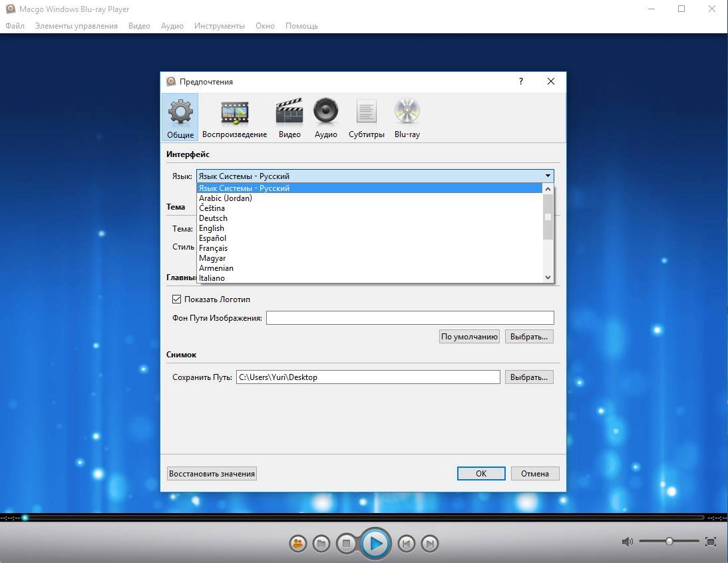
Task: Click the volume slider handle
Action: coord(669,541)
